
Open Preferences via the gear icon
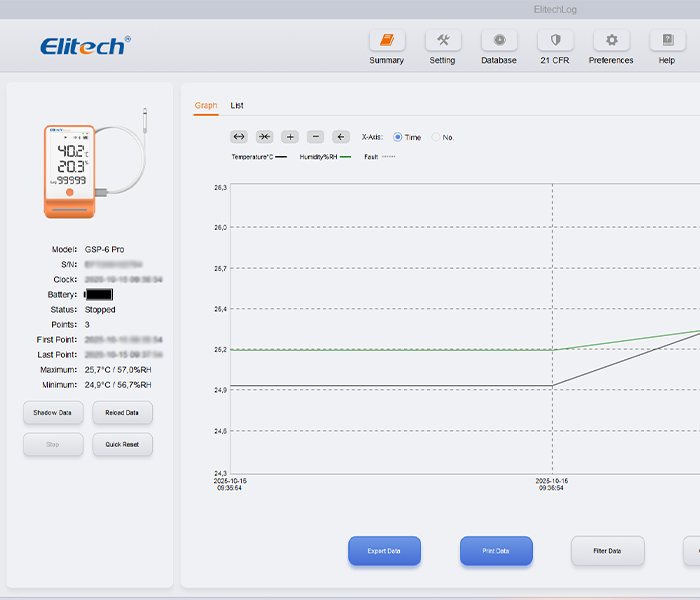pyautogui.click(x=611, y=41)
